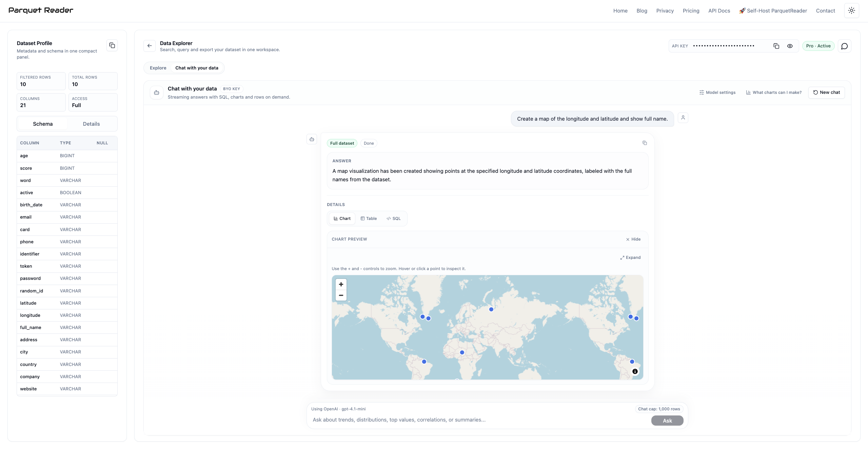
Task: Open the Pricing page link
Action: (691, 11)
